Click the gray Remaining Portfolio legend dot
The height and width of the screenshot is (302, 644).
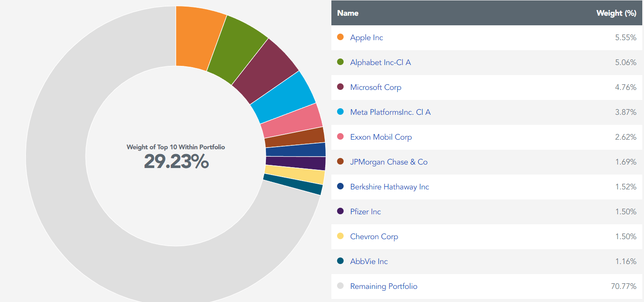click(x=341, y=286)
